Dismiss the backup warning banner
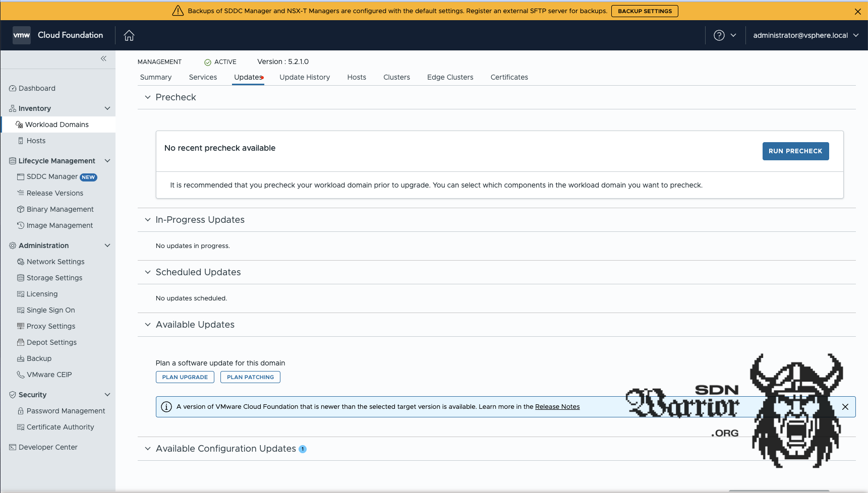Image resolution: width=868 pixels, height=493 pixels. pos(857,12)
